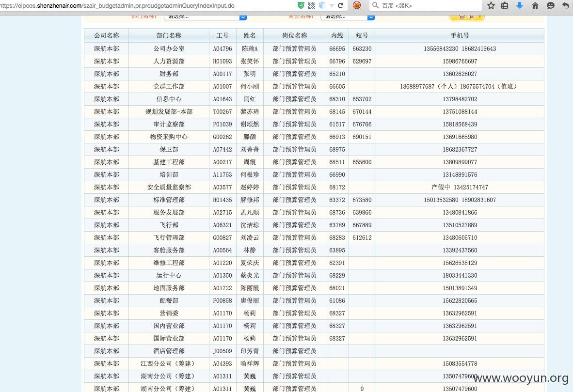Click employee ID G00827
The image size is (573, 392).
click(x=223, y=238)
